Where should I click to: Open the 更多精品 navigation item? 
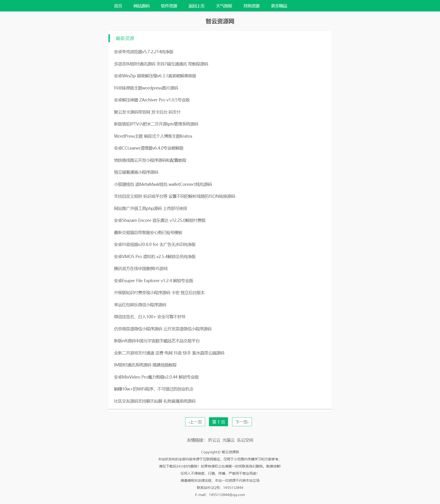pyautogui.click(x=279, y=6)
